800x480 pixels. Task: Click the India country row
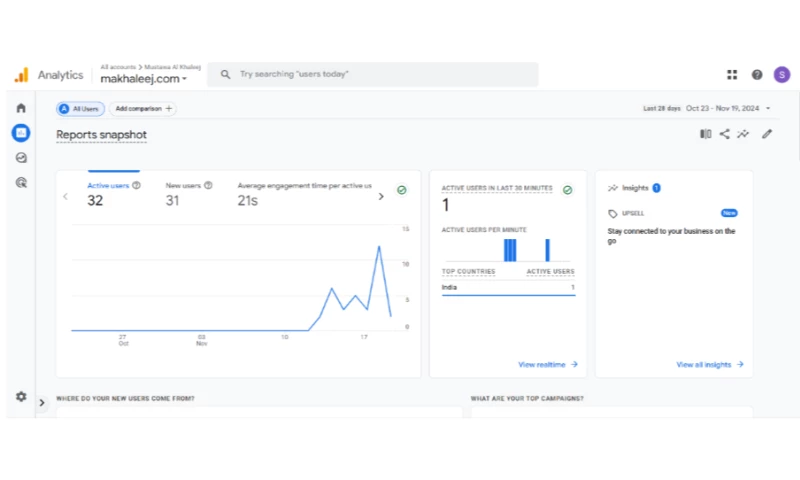tap(508, 288)
